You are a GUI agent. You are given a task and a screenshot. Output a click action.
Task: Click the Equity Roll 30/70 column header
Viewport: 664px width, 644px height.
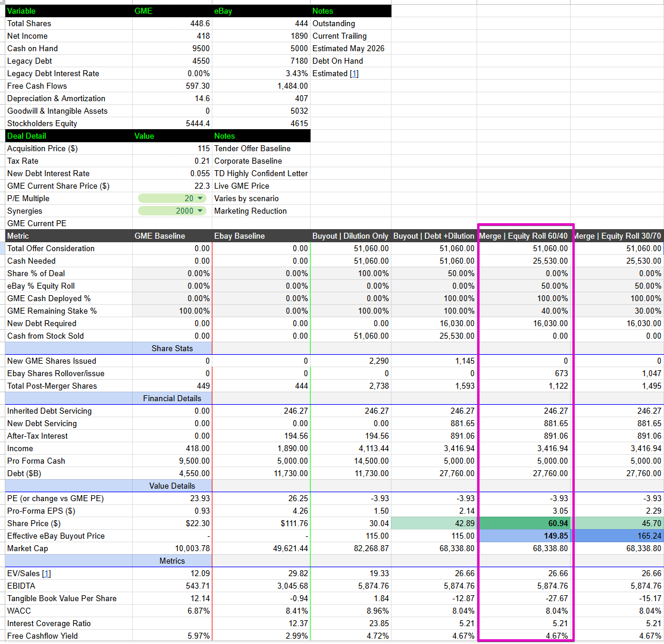coord(617,236)
